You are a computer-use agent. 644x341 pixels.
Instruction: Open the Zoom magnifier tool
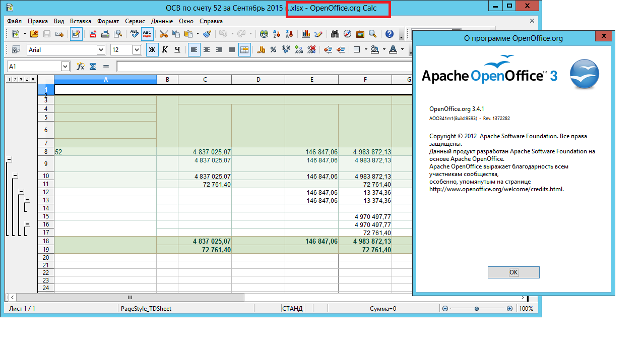click(372, 34)
